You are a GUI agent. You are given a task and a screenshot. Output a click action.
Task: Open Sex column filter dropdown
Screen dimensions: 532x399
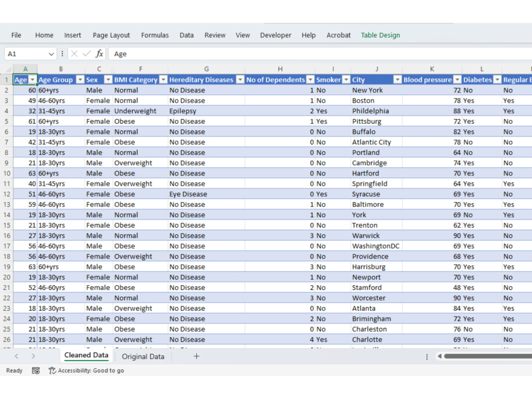click(108, 80)
